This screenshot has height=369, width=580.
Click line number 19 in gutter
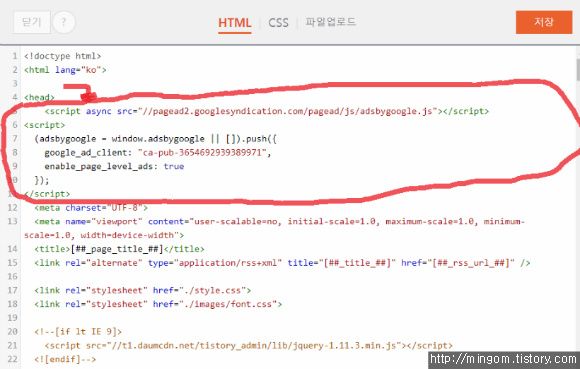pyautogui.click(x=13, y=318)
